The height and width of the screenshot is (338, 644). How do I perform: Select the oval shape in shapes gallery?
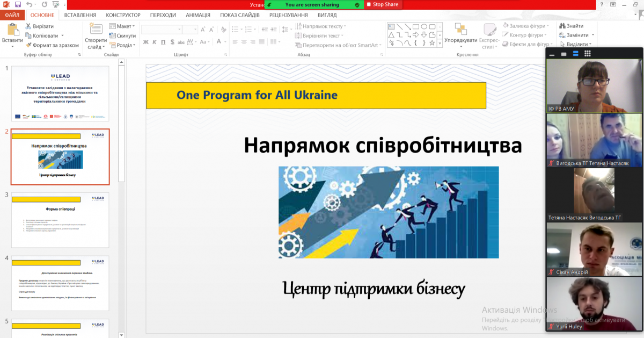coord(424,26)
